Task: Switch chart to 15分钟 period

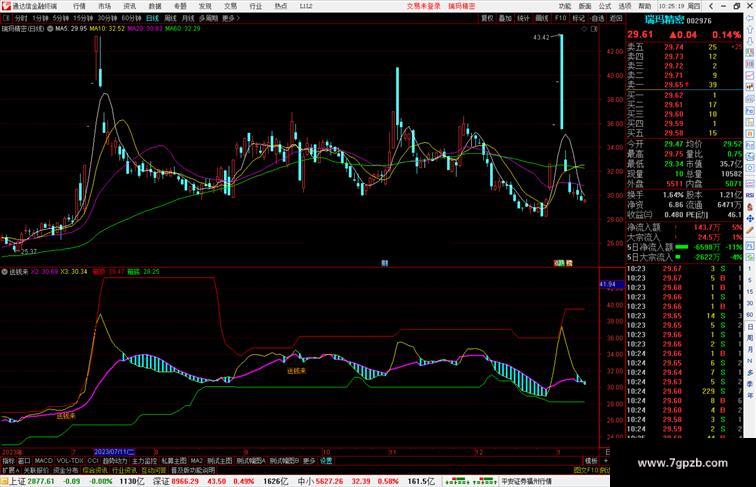Action: (x=83, y=18)
